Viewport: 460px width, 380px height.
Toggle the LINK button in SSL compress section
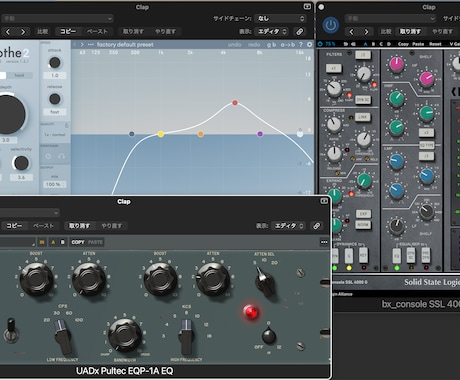click(363, 117)
